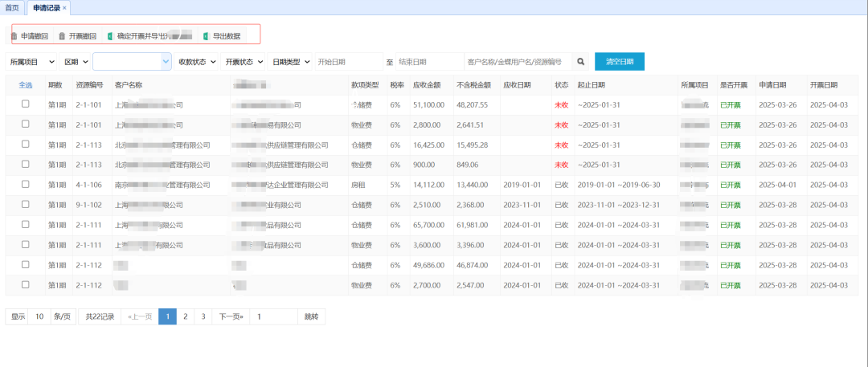Check the box in the 900.00 row

pyautogui.click(x=25, y=164)
